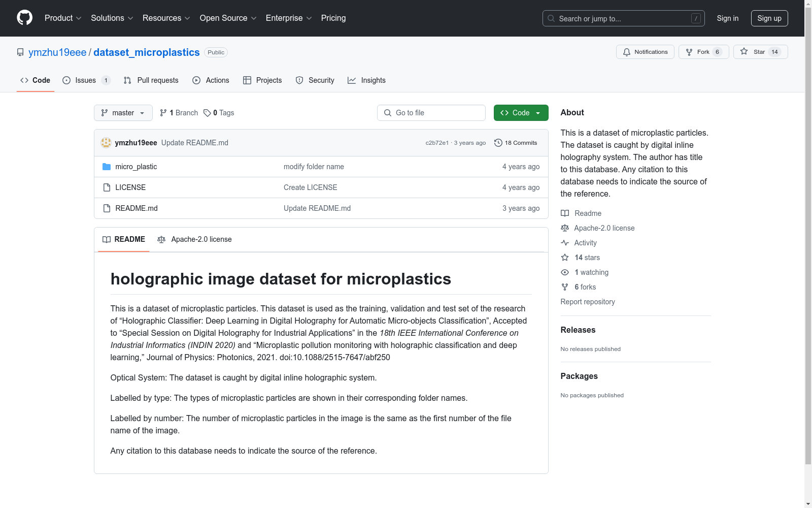Open the Pricing page
This screenshot has width=812, height=508.
coord(333,18)
